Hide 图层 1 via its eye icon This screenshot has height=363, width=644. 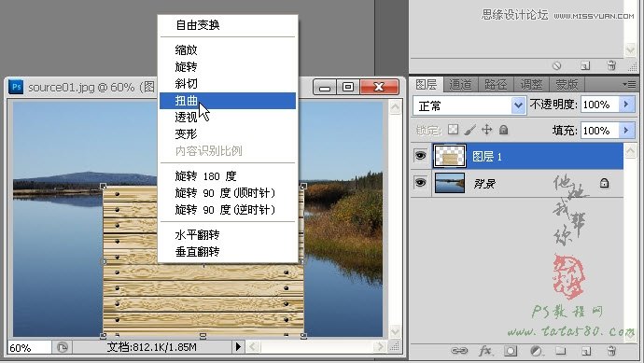tap(421, 156)
